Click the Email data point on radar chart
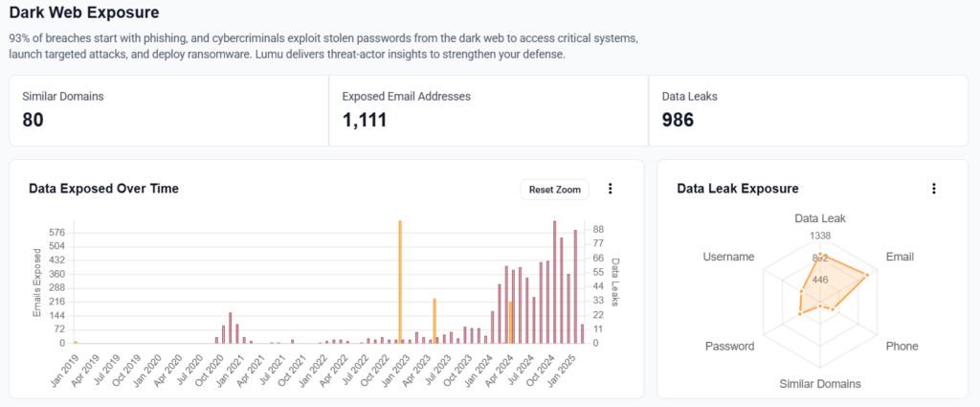The width and height of the screenshot is (980, 407). click(867, 276)
